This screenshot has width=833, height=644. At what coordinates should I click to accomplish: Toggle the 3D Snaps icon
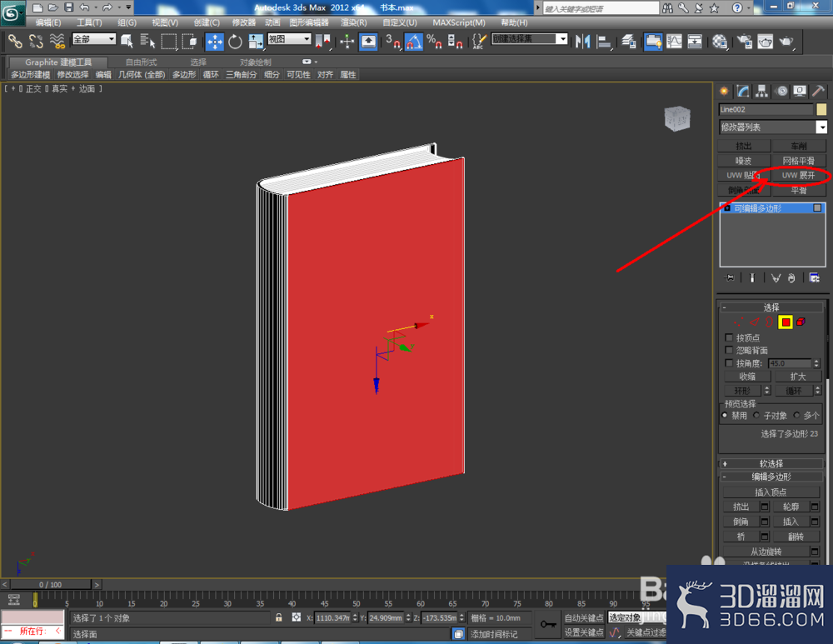point(392,41)
